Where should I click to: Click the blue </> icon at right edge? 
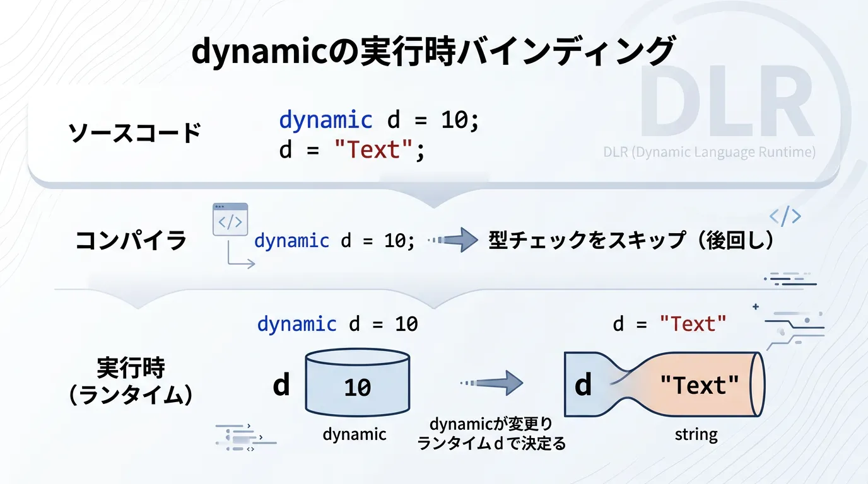coord(785,217)
